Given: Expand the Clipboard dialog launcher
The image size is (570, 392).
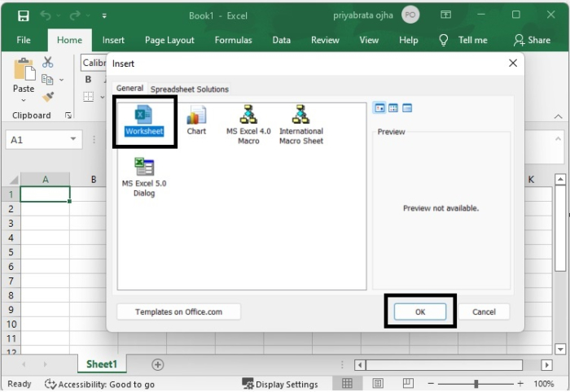Looking at the screenshot, I should coord(68,115).
